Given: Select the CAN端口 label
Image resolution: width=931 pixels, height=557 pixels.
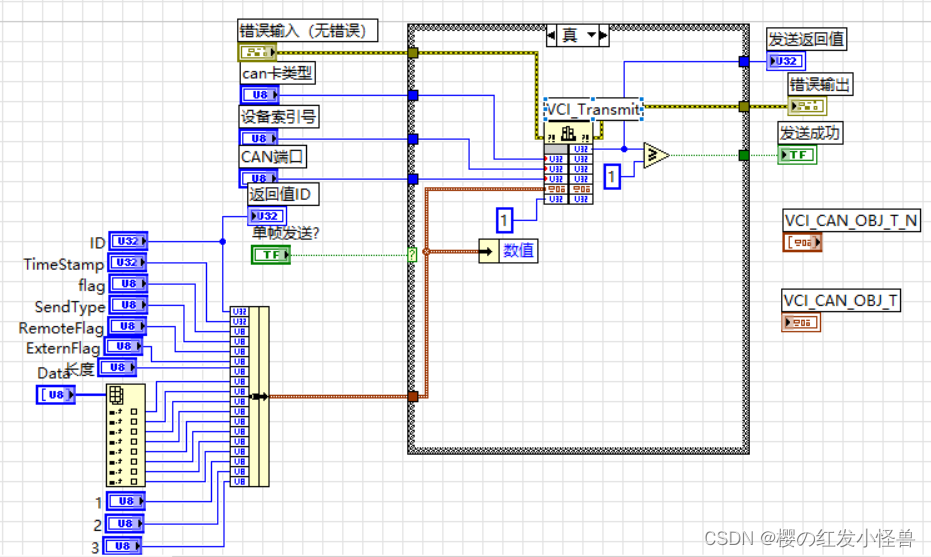Looking at the screenshot, I should 273,157.
